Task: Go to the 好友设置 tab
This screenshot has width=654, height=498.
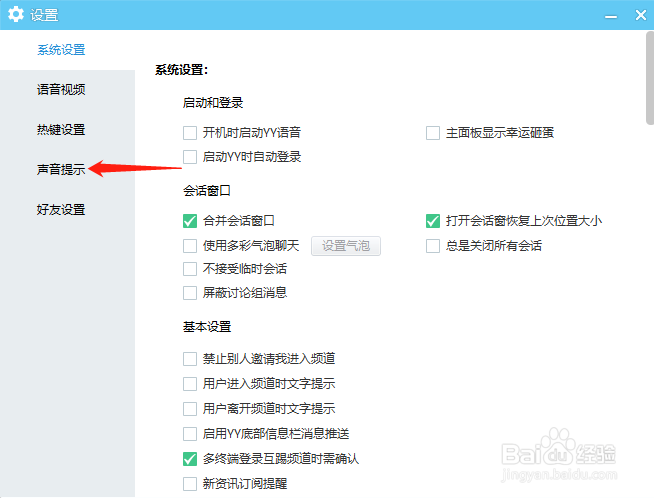Action: coord(61,209)
